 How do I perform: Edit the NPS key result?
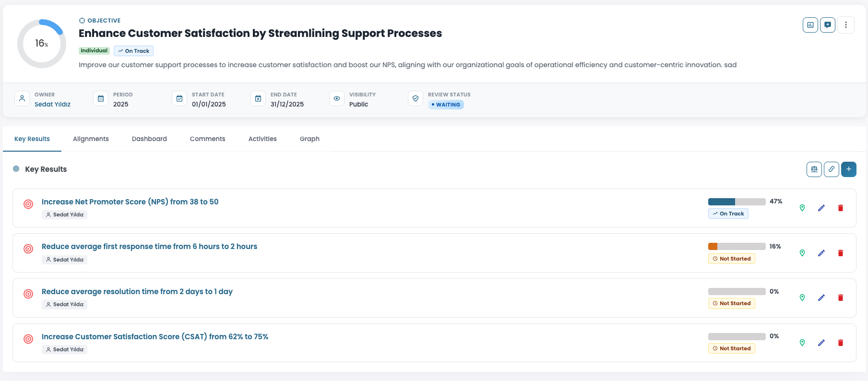pos(821,208)
